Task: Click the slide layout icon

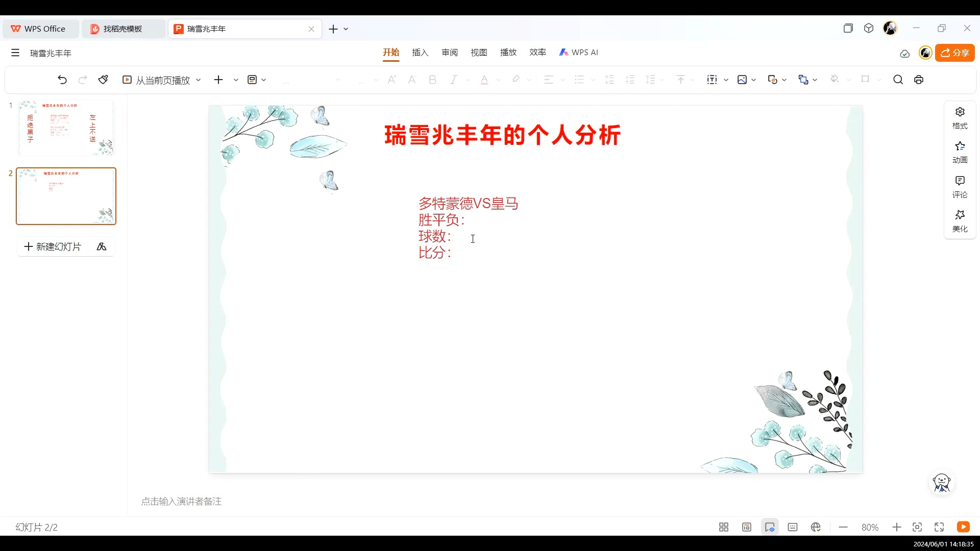Action: click(x=252, y=80)
